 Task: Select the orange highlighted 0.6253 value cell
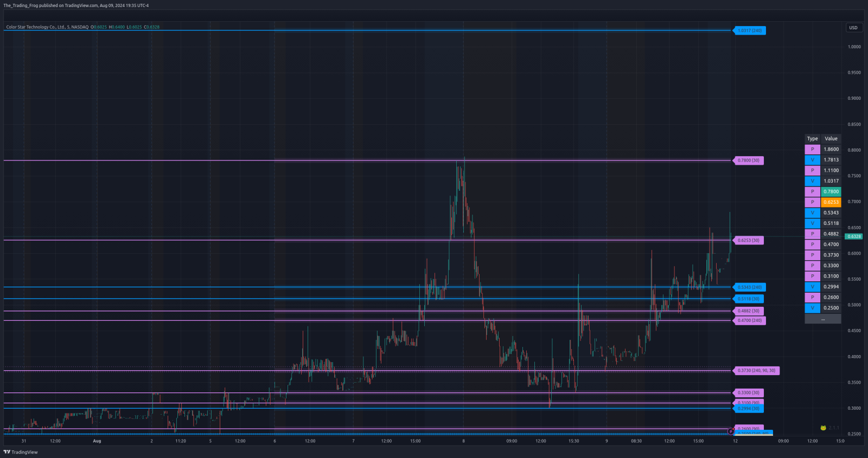(831, 202)
